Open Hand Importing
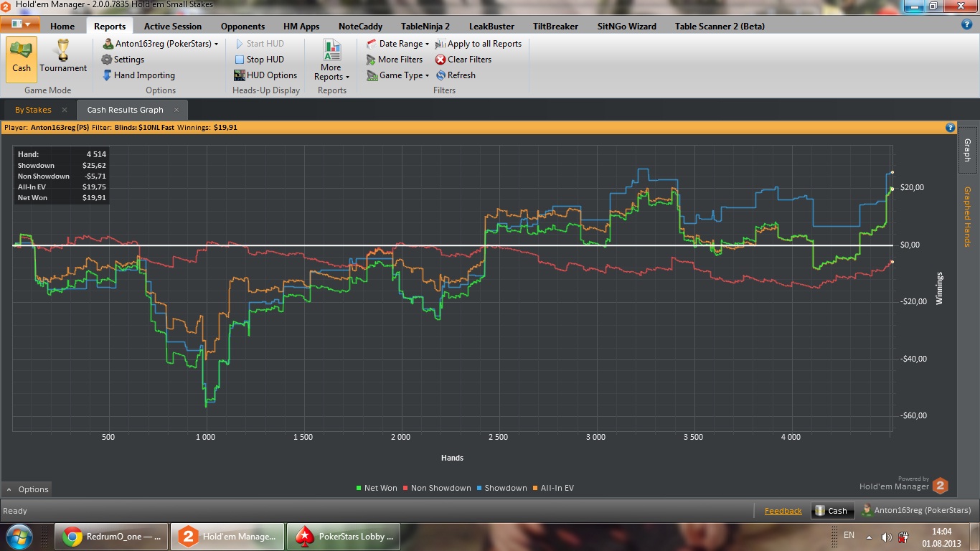980x551 pixels. pos(138,75)
